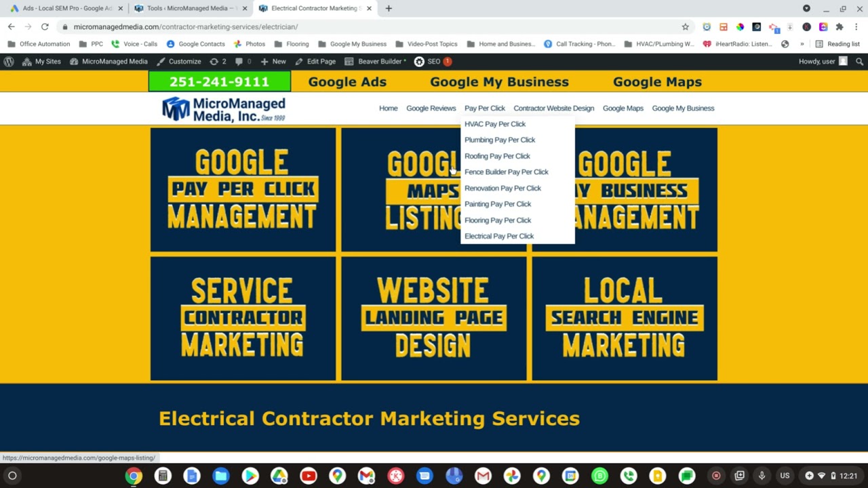Open the Google Pay Per Click Management tile
The width and height of the screenshot is (868, 488).
pyautogui.click(x=243, y=190)
